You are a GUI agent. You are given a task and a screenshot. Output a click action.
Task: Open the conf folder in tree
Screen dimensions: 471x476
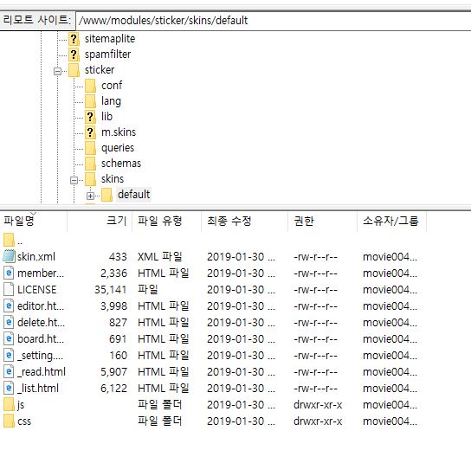[x=112, y=86]
